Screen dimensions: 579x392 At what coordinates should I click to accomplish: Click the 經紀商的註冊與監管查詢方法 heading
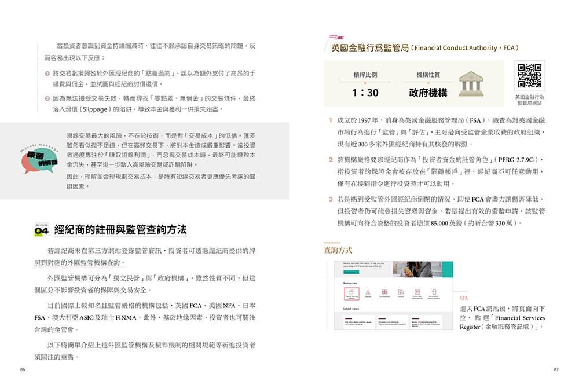point(120,230)
